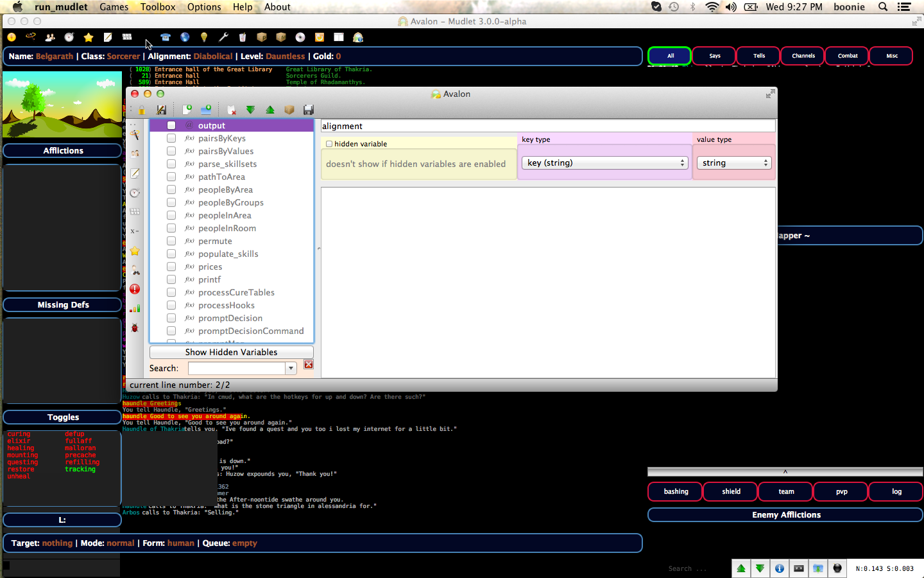Switch to the Combat chat tab
Screen dimensions: 924x578
coord(848,56)
